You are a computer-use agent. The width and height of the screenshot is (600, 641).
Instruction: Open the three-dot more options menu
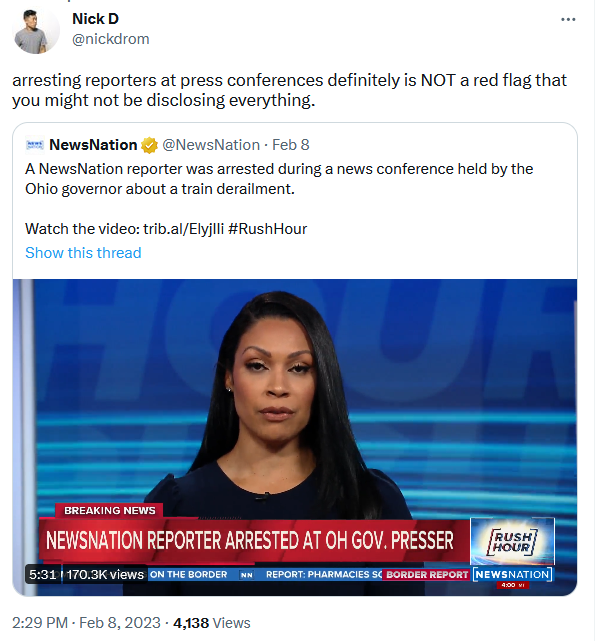[x=568, y=20]
